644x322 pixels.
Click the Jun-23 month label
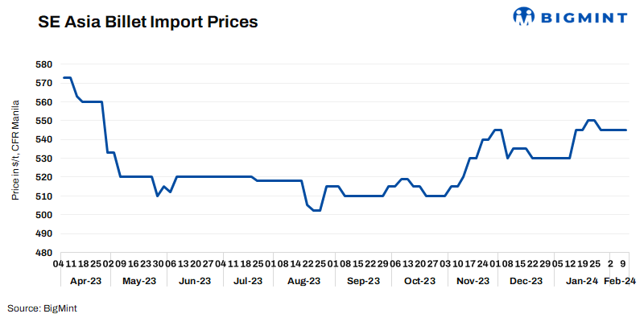click(x=193, y=281)
